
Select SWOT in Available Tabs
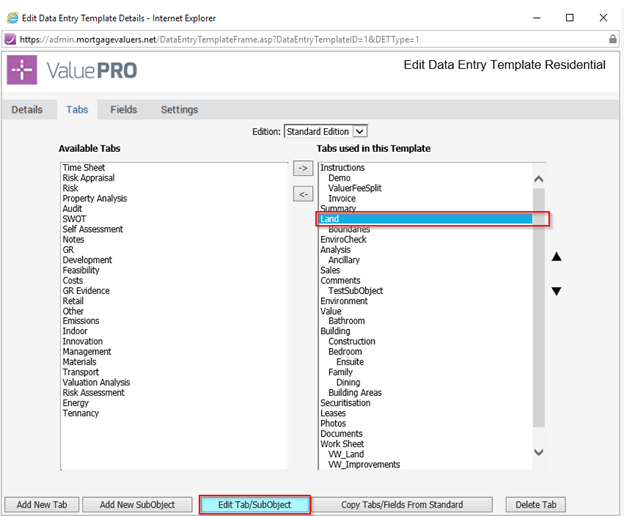click(x=74, y=219)
